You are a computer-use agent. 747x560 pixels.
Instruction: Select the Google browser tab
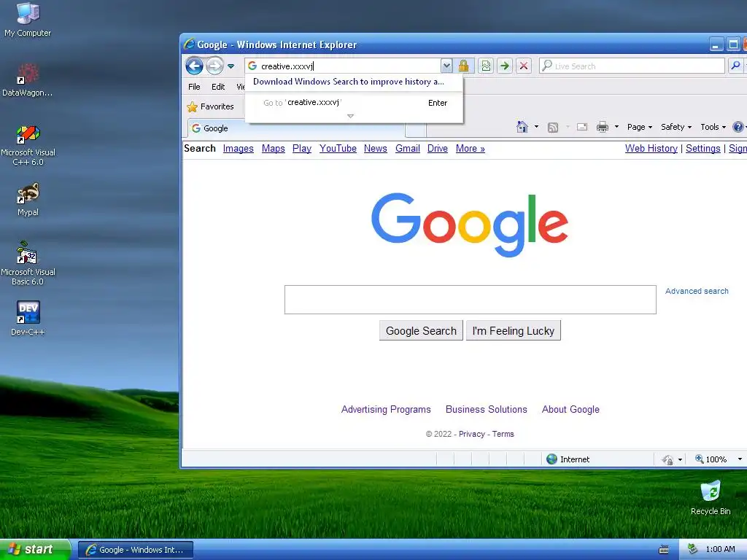(296, 128)
